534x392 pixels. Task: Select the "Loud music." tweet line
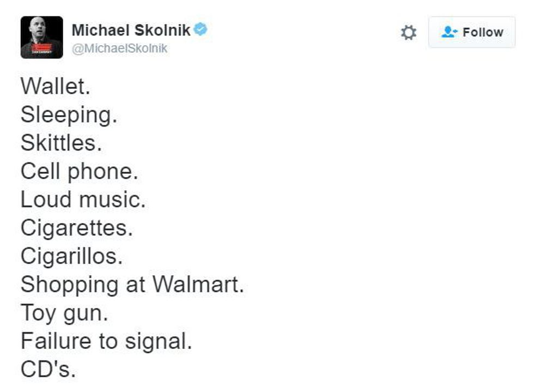(x=83, y=200)
